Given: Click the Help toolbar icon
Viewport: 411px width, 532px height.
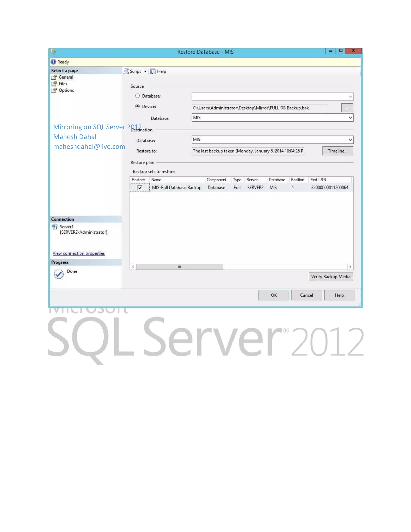Looking at the screenshot, I should [153, 71].
